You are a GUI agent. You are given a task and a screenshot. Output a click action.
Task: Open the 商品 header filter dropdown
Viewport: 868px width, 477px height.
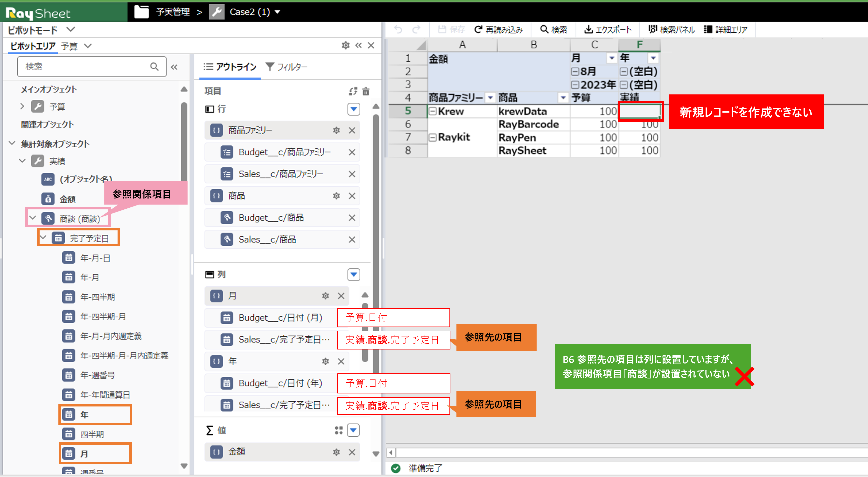[563, 98]
